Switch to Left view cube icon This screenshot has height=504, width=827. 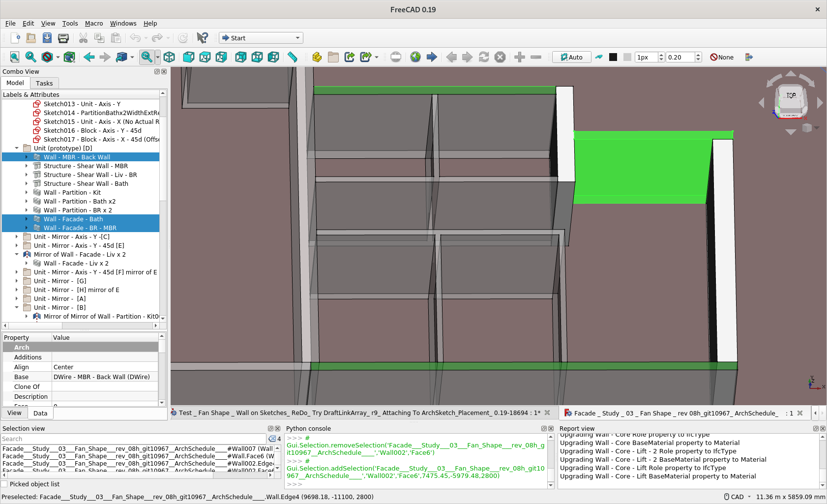tap(273, 57)
